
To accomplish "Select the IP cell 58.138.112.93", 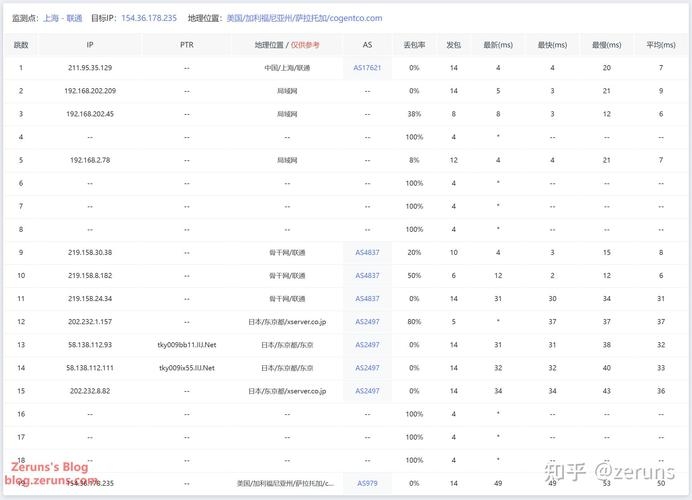I will (90, 345).
